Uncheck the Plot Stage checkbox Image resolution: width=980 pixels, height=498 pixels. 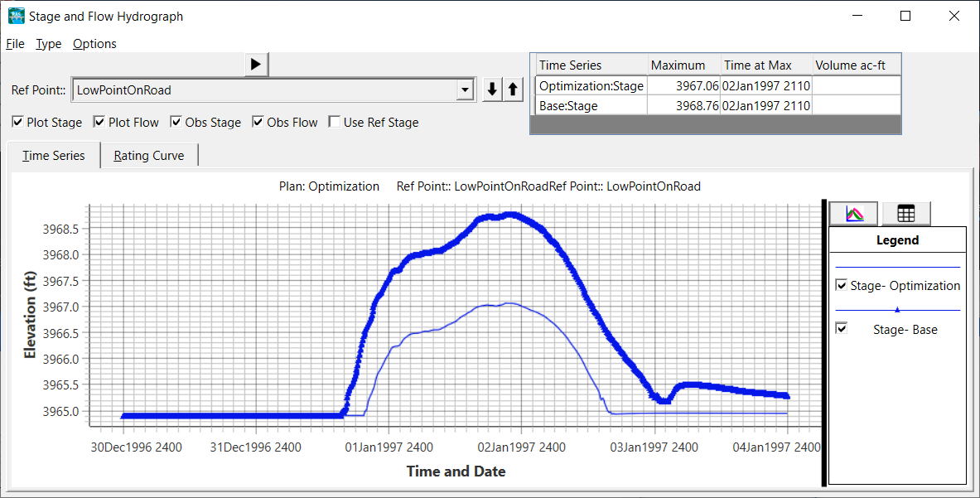(18, 123)
